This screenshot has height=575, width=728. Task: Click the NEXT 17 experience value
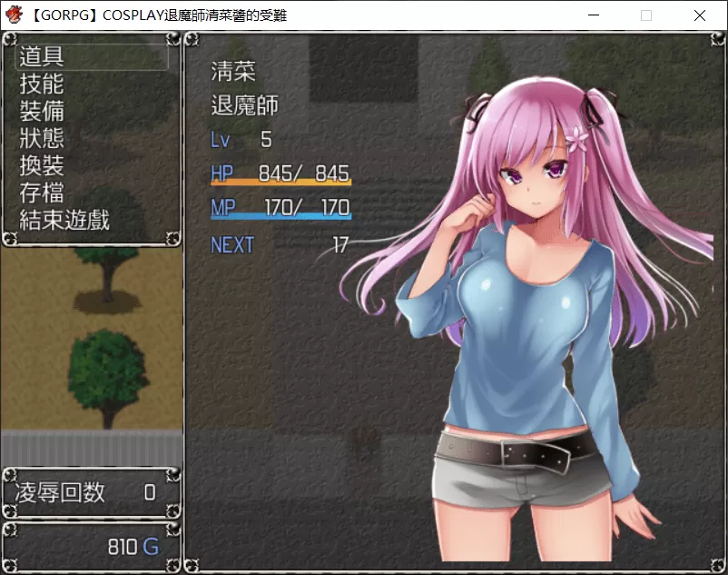pyautogui.click(x=280, y=245)
